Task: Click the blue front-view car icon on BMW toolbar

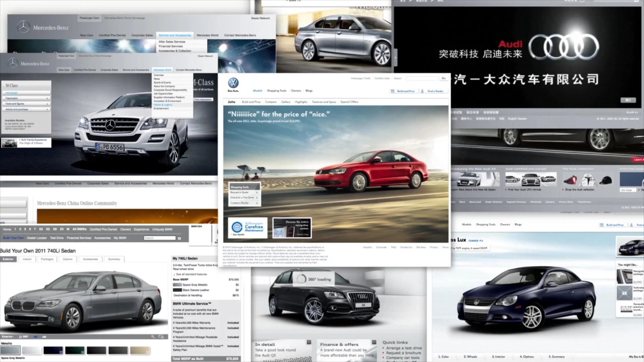Action: click(36, 337)
